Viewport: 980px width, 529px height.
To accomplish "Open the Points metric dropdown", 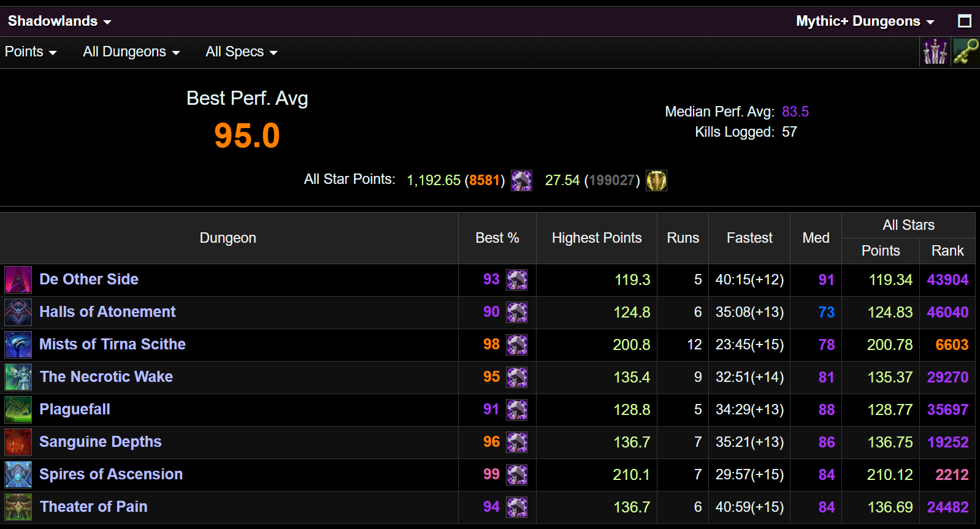I will click(31, 52).
